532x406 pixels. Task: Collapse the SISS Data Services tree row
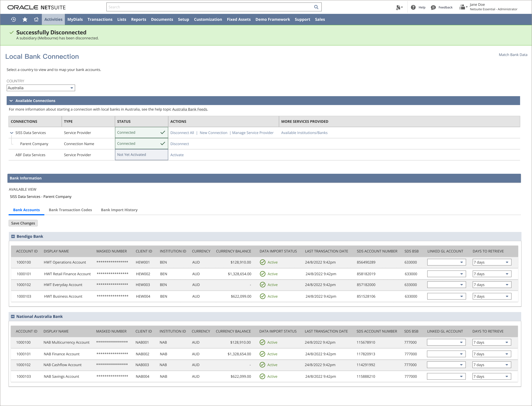tap(11, 133)
